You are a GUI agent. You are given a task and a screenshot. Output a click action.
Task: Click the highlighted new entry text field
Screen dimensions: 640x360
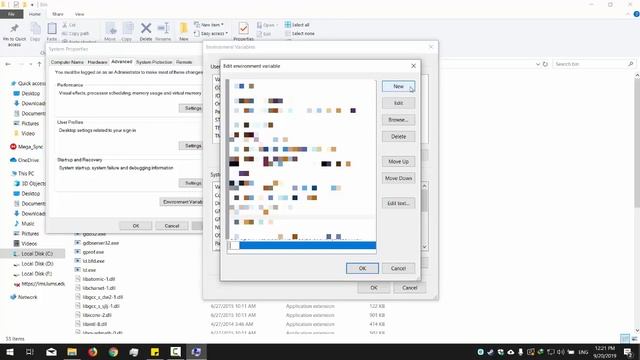[302, 245]
